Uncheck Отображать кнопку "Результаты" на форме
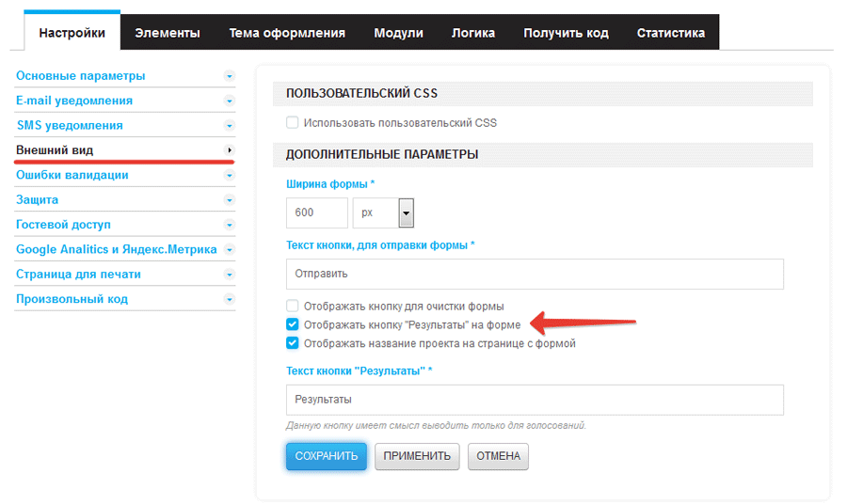Viewport: 847px width, 504px height. (x=293, y=324)
